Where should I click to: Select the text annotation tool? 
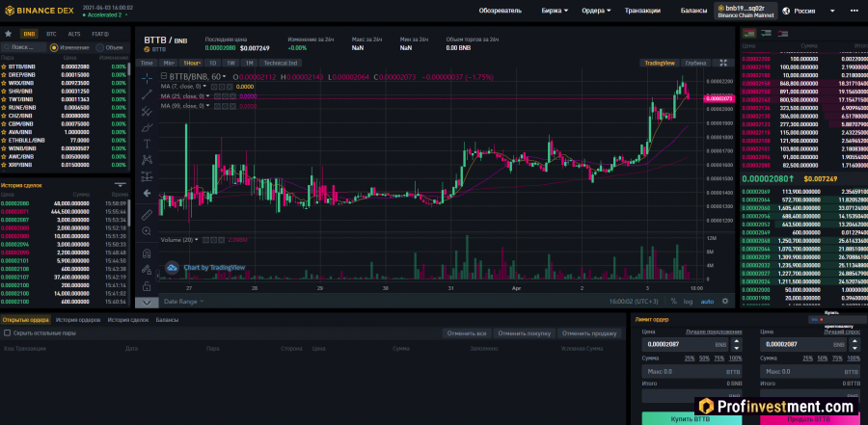147,144
